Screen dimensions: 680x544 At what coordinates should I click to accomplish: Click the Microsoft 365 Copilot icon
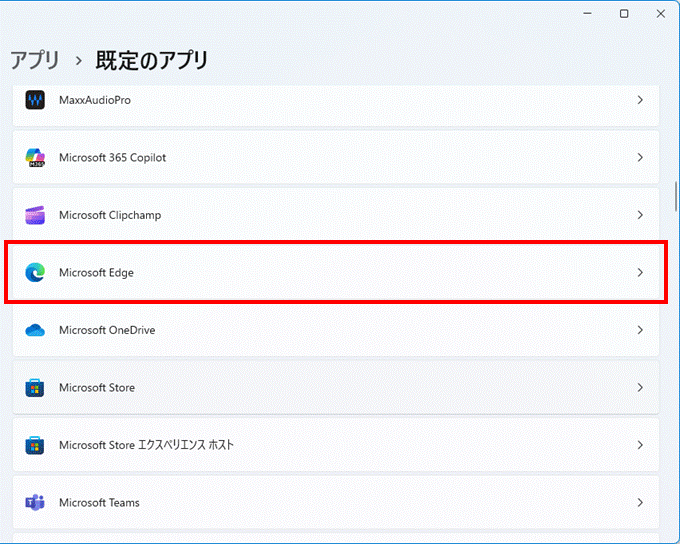click(x=35, y=157)
